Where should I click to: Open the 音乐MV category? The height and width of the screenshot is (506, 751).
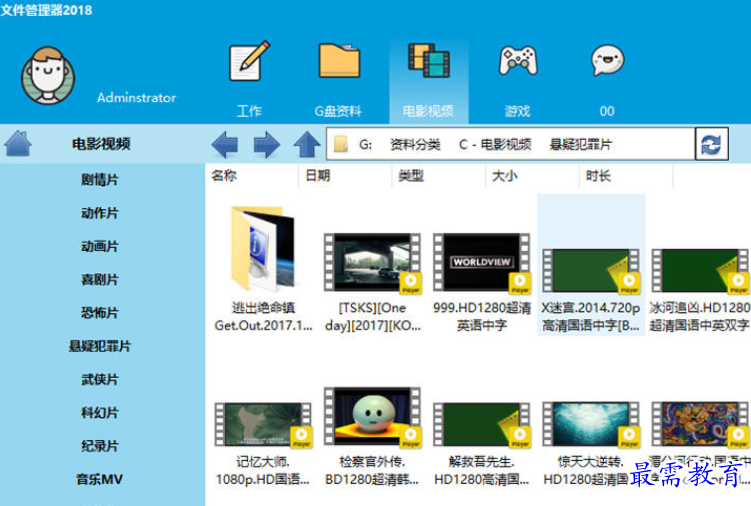[100, 479]
